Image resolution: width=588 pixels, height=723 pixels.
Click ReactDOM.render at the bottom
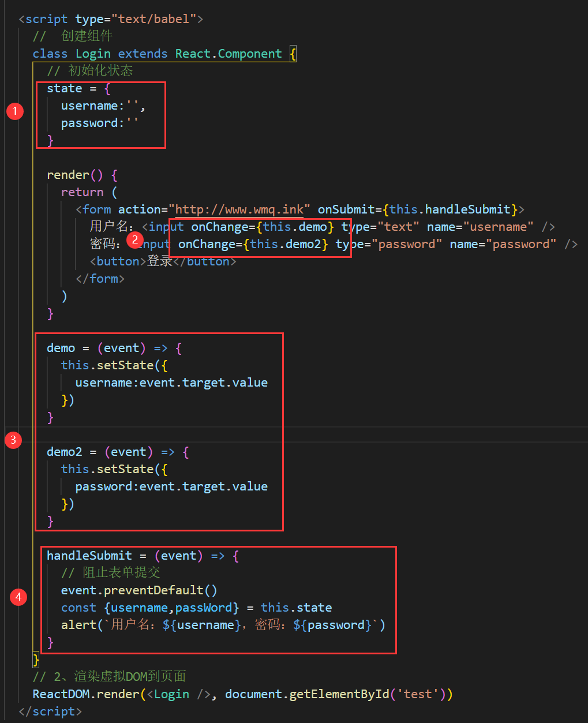(85, 694)
